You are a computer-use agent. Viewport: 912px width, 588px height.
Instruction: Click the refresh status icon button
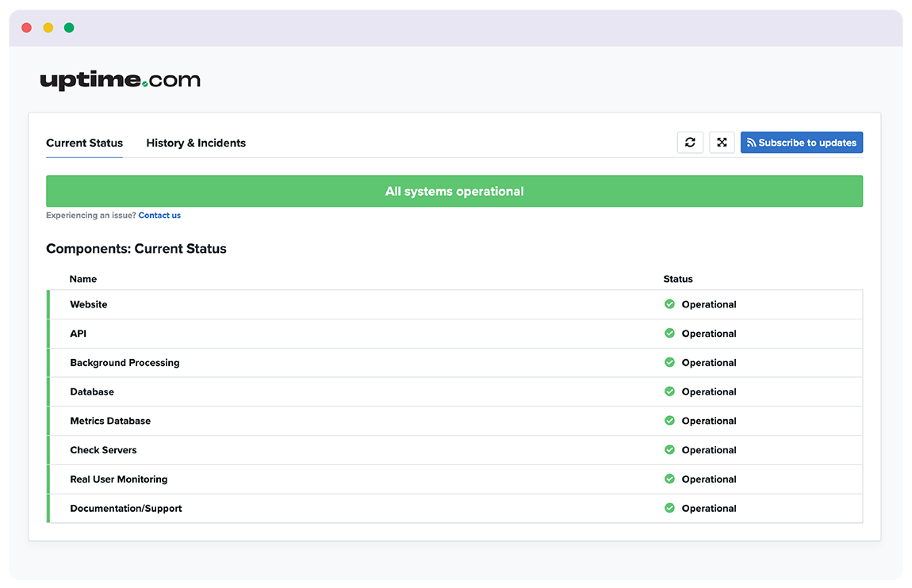pyautogui.click(x=690, y=143)
